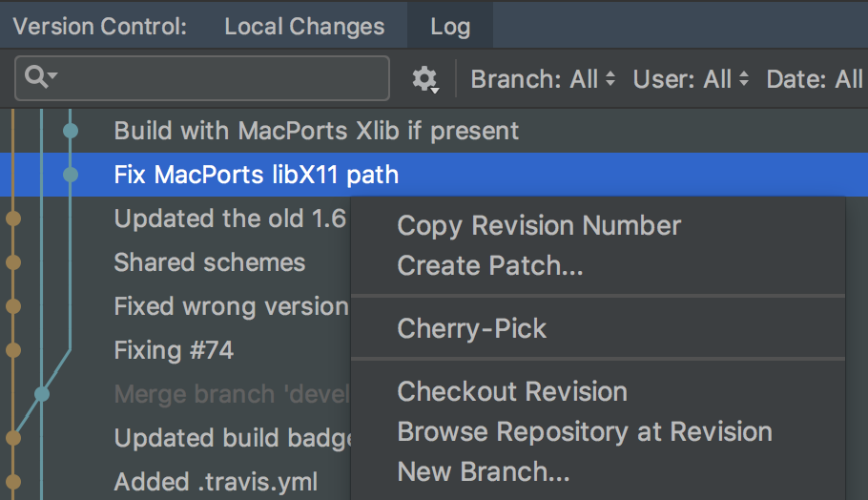
Task: Select Create Patch... menu entry
Action: click(489, 265)
